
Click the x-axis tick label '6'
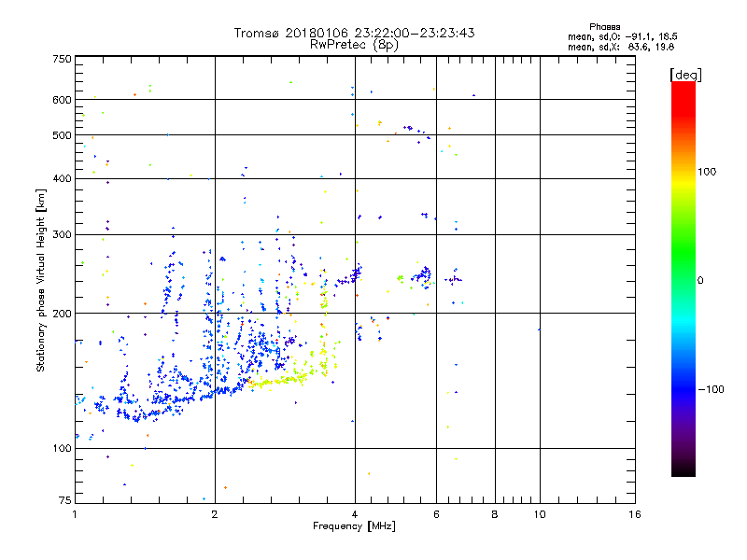[436, 514]
